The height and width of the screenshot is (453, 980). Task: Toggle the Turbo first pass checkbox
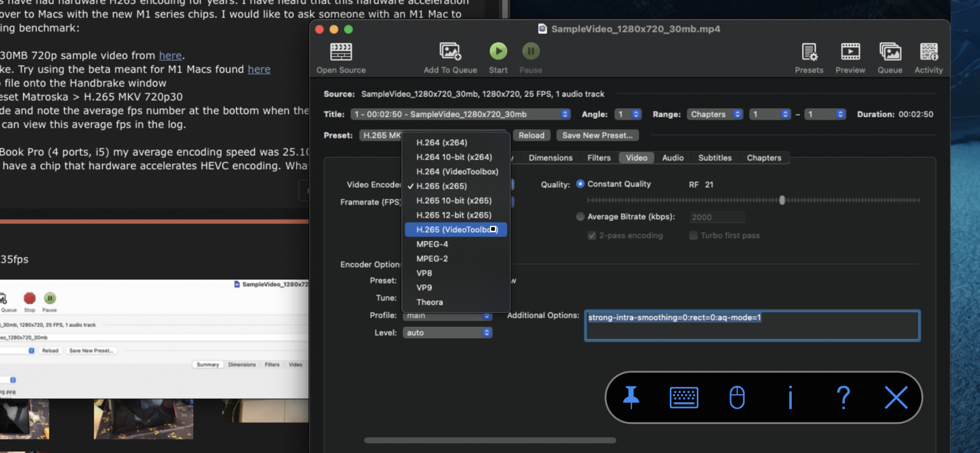[x=693, y=235]
